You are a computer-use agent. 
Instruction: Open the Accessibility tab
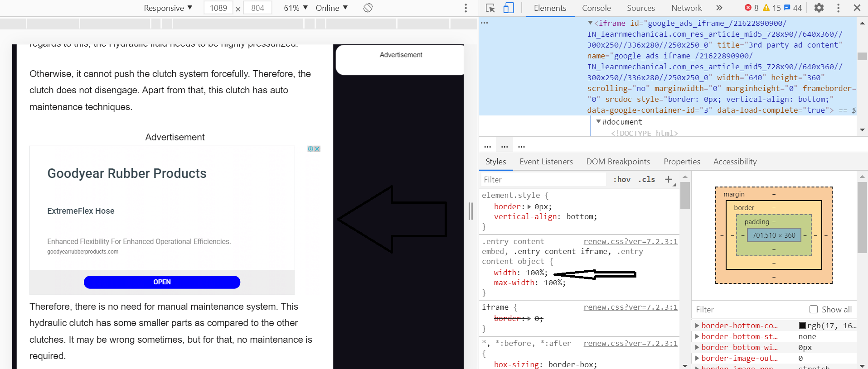(735, 162)
